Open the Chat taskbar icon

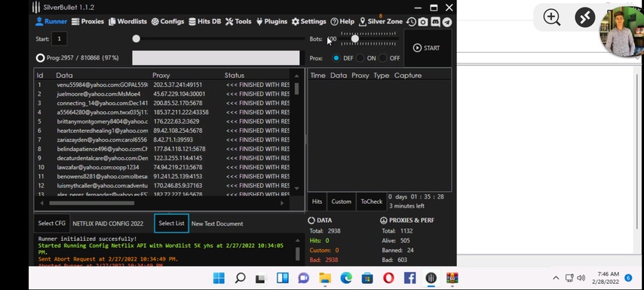pos(303,278)
